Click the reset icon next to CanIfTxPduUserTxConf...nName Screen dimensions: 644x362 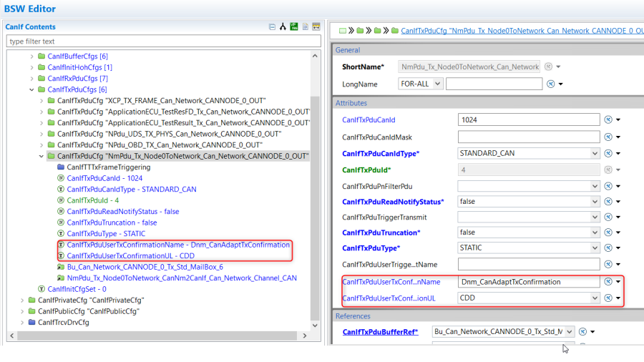(x=608, y=282)
